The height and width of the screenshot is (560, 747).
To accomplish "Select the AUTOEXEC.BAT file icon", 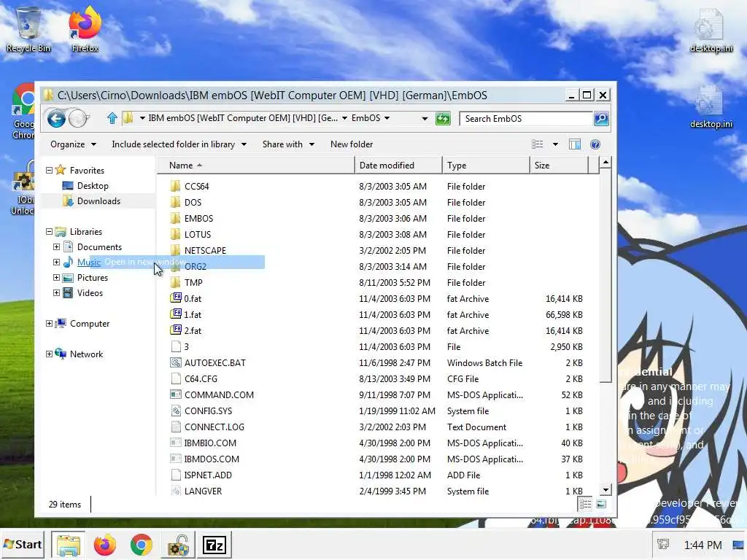I will click(176, 363).
